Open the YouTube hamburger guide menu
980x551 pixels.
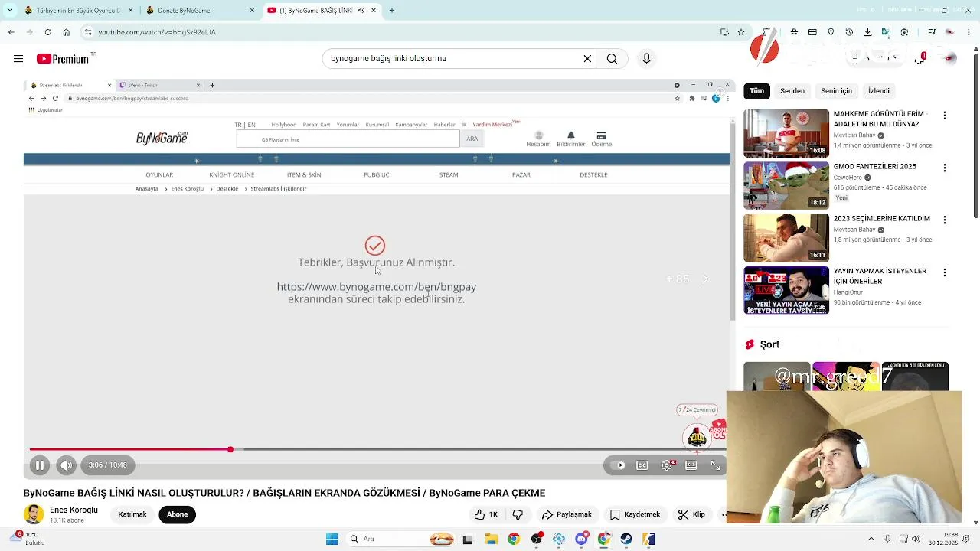click(x=18, y=59)
